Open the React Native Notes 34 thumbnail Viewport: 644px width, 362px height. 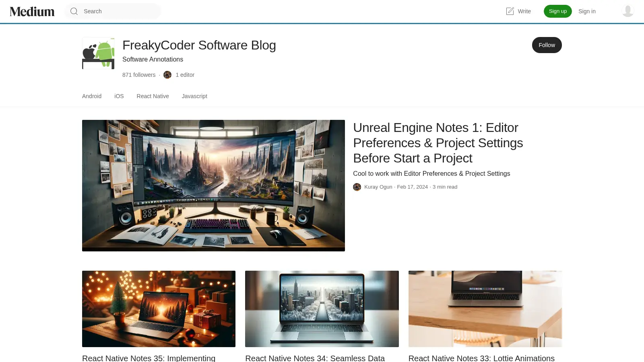[322, 309]
